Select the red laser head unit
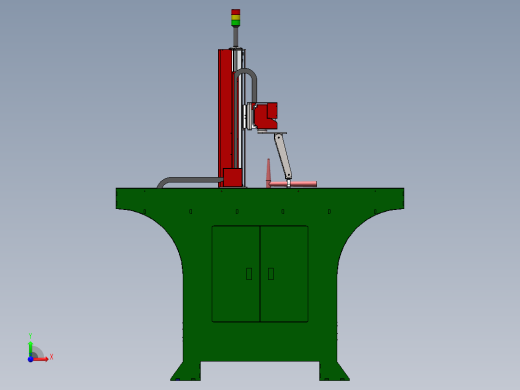 click(266, 116)
